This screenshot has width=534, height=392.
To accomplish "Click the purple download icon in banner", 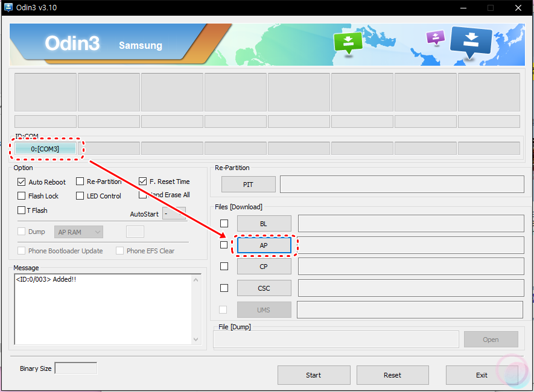I will tap(436, 37).
